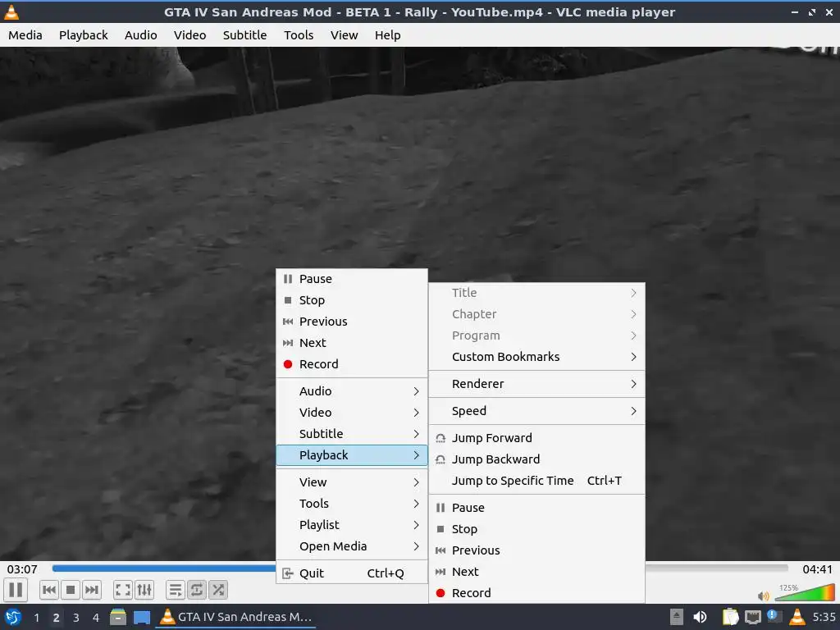Click the GTA IV San Andreas taskbar entry

(235, 617)
